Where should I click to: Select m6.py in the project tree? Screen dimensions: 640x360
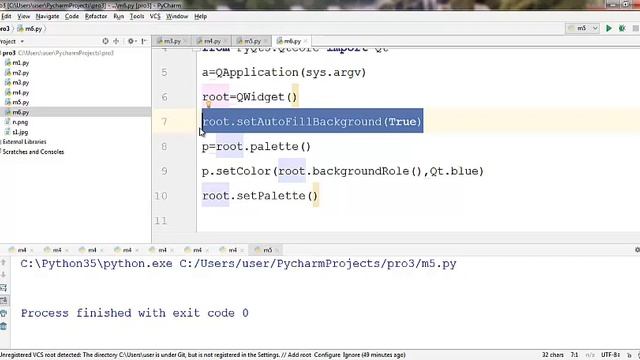tap(20, 112)
